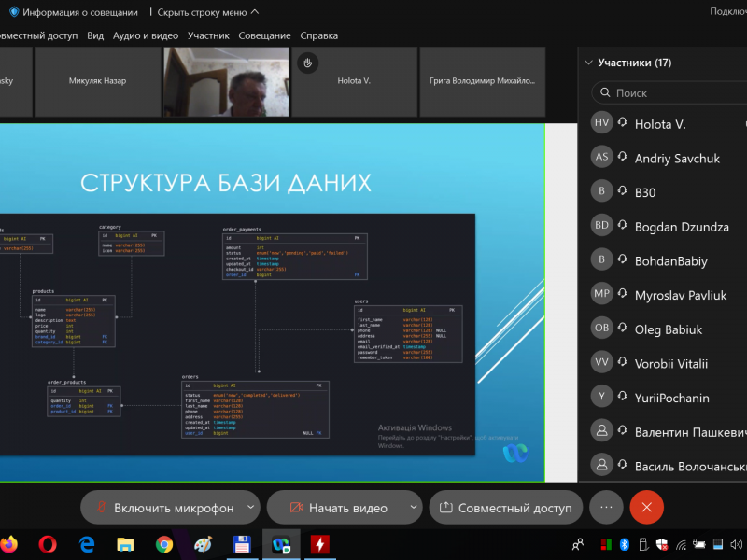Screen dimensions: 747x560
Task: Click Информация о совещании shield icon
Action: point(13,12)
